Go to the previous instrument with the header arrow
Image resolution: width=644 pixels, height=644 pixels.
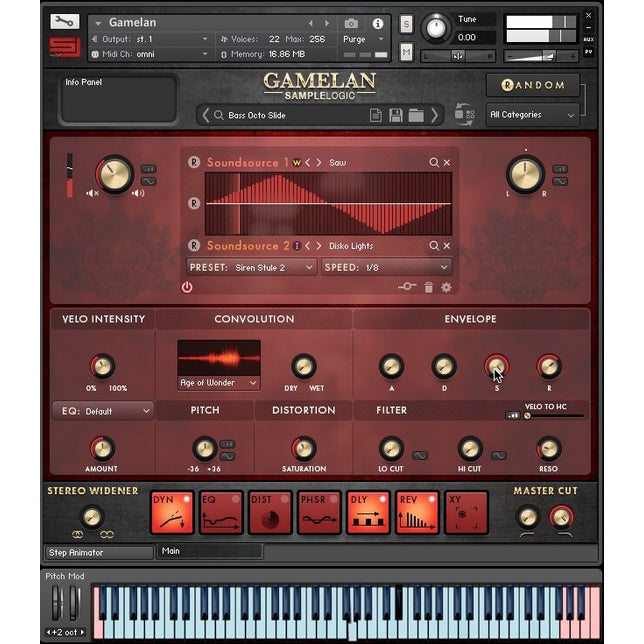[x=311, y=23]
